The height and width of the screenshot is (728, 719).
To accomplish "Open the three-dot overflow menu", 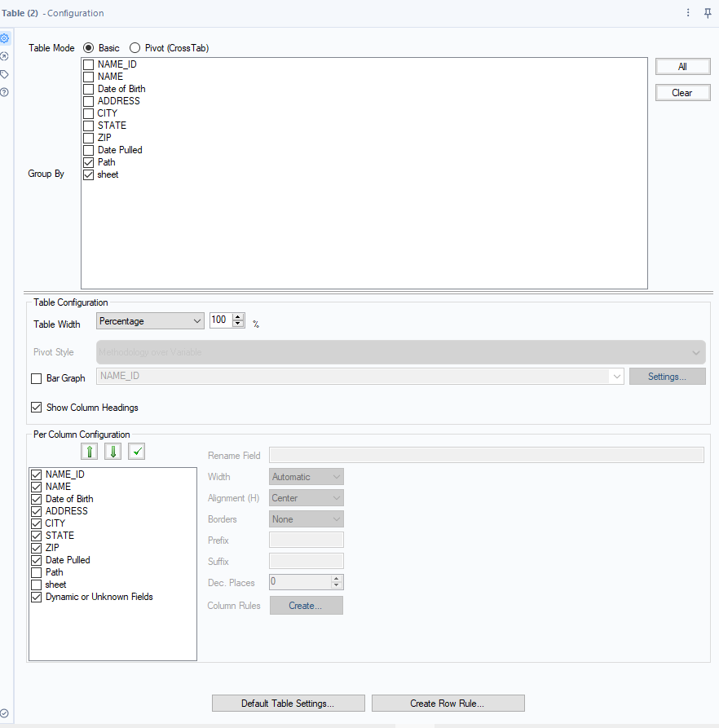I will 687,13.
